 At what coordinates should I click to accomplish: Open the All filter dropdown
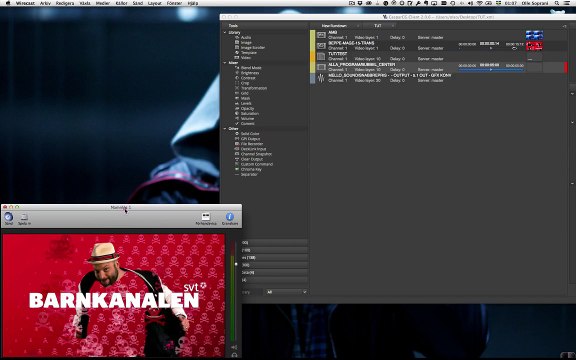pyautogui.click(x=286, y=292)
